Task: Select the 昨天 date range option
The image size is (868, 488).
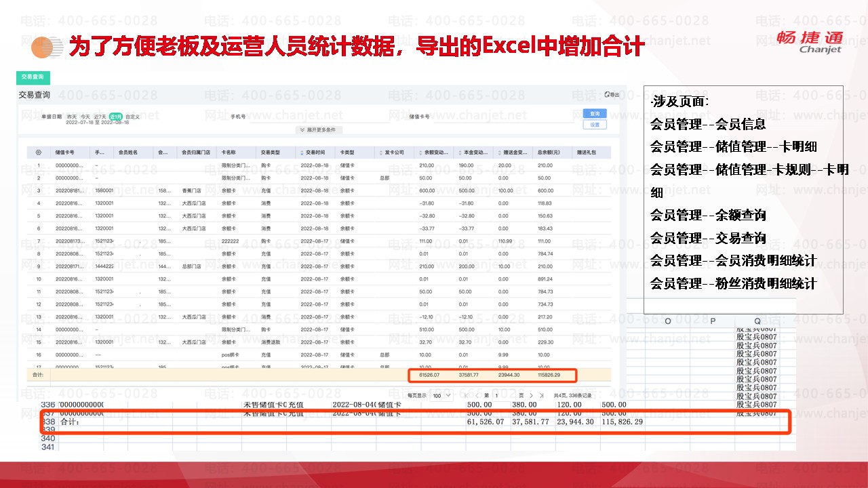Action: [72, 117]
